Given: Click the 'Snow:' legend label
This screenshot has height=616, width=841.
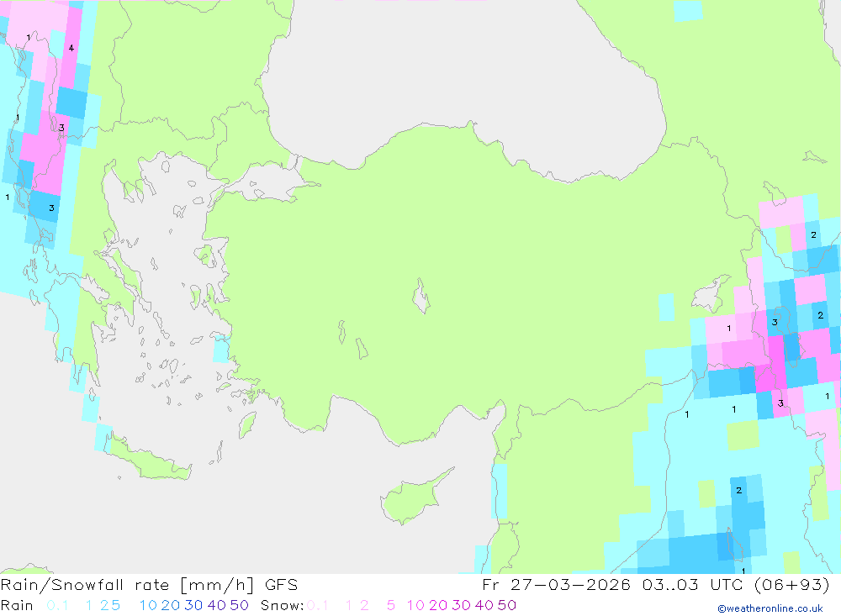Looking at the screenshot, I should pos(282,605).
